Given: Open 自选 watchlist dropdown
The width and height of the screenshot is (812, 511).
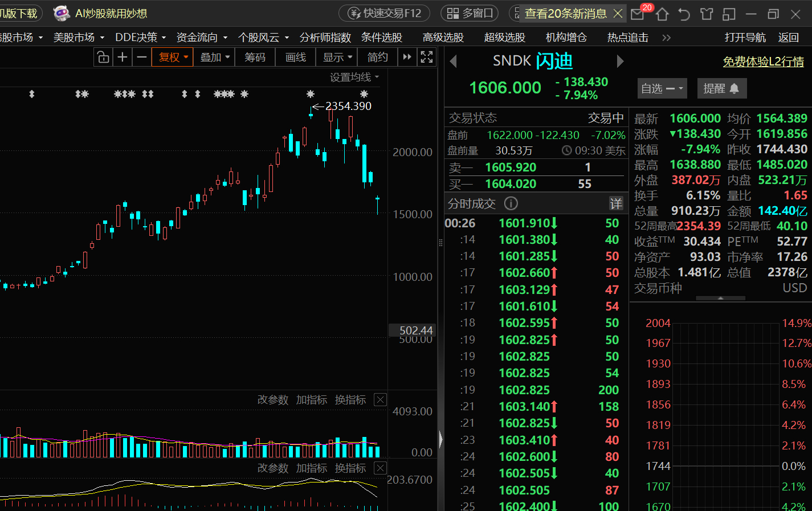Looking at the screenshot, I should point(662,88).
